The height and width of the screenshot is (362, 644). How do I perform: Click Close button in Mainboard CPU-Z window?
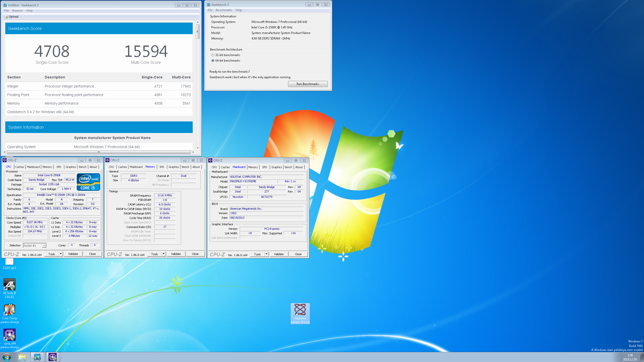point(298,254)
